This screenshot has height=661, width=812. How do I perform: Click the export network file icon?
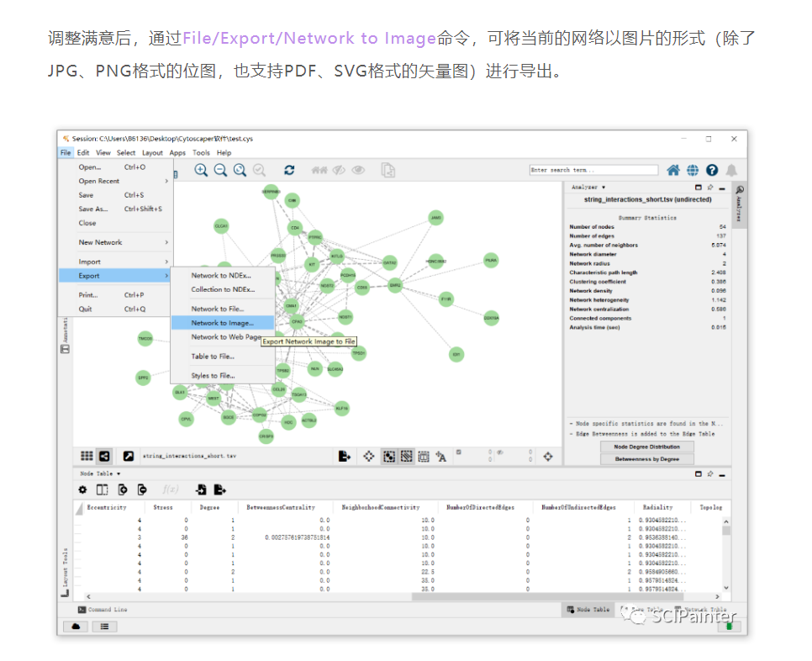pos(345,456)
